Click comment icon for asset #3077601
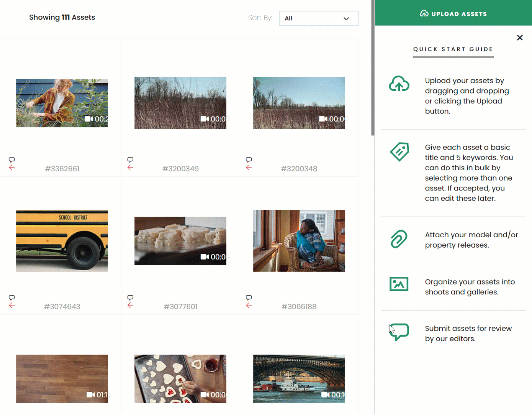The height and width of the screenshot is (414, 532). (130, 297)
